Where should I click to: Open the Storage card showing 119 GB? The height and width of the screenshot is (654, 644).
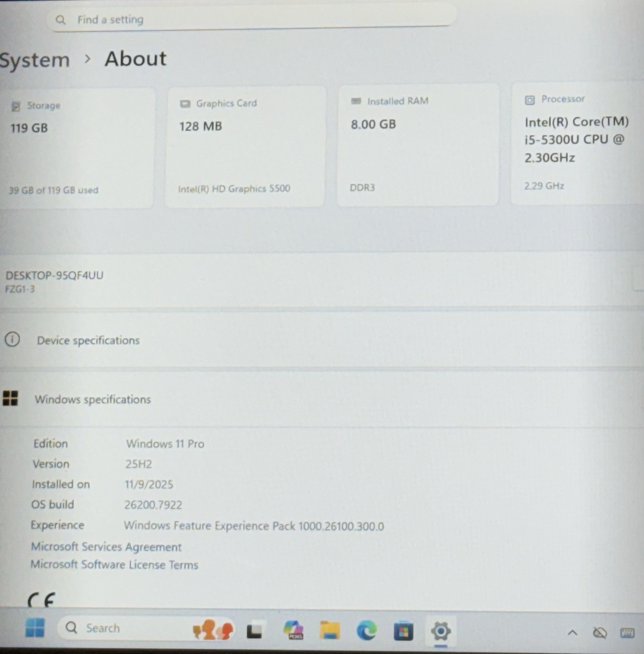pos(77,148)
